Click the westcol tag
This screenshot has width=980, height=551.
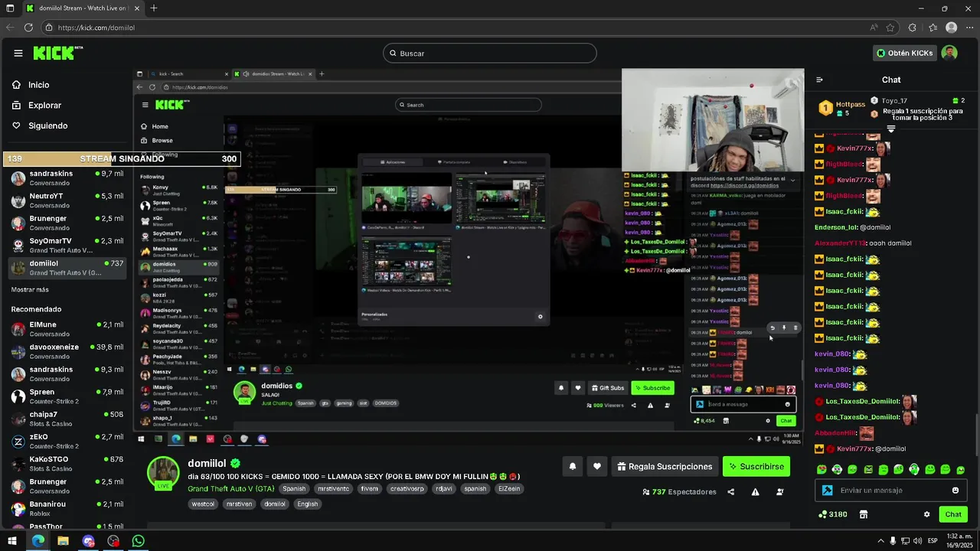[203, 504]
